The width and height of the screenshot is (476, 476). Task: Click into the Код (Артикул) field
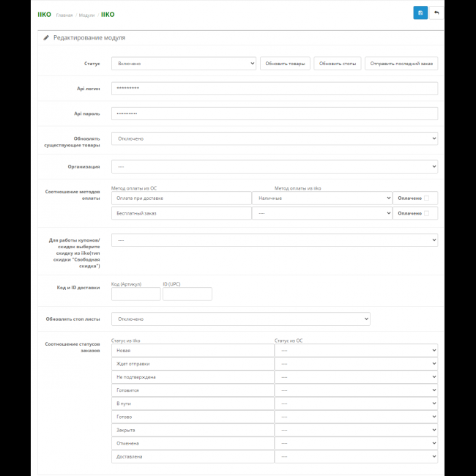pos(135,294)
